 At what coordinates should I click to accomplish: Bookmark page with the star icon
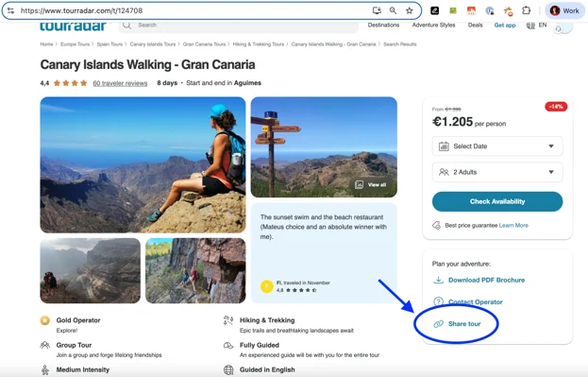[x=409, y=10]
